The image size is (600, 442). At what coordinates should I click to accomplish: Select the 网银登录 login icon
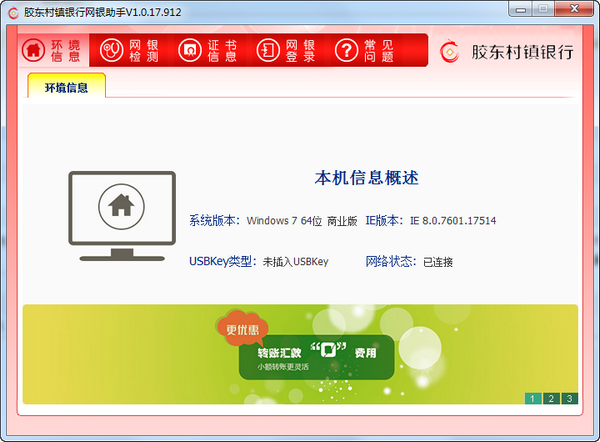click(x=267, y=50)
